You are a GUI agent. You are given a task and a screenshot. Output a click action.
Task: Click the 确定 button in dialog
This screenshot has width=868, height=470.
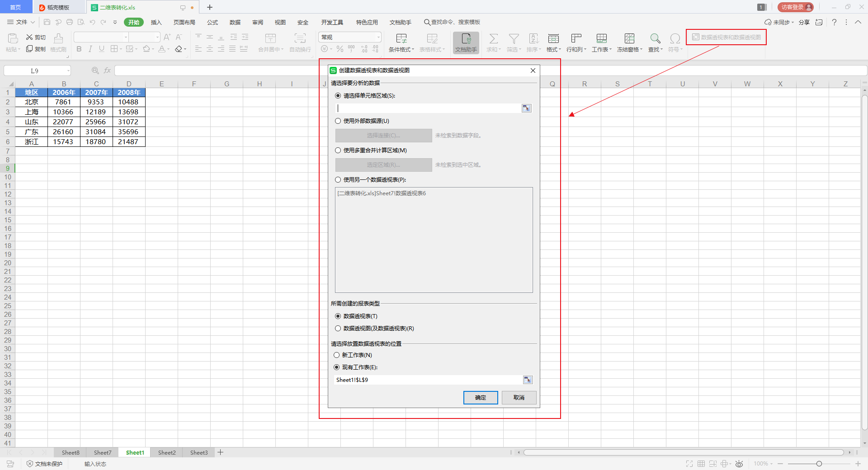click(x=481, y=398)
